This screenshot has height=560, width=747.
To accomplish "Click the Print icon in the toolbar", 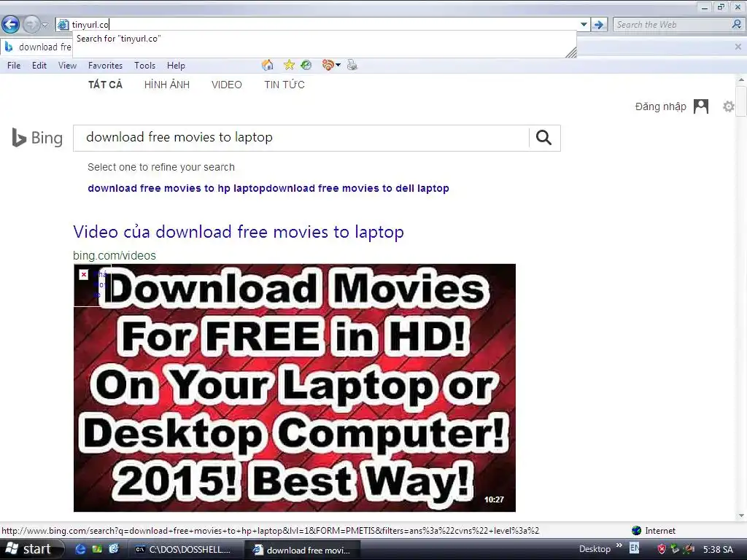I will tap(352, 65).
